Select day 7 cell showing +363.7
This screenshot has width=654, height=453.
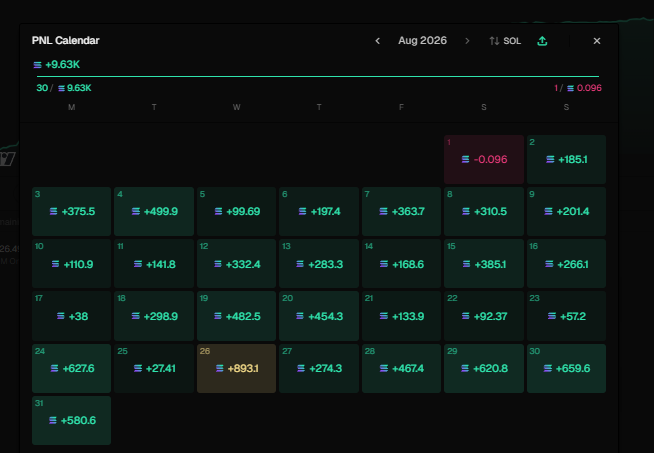click(401, 211)
